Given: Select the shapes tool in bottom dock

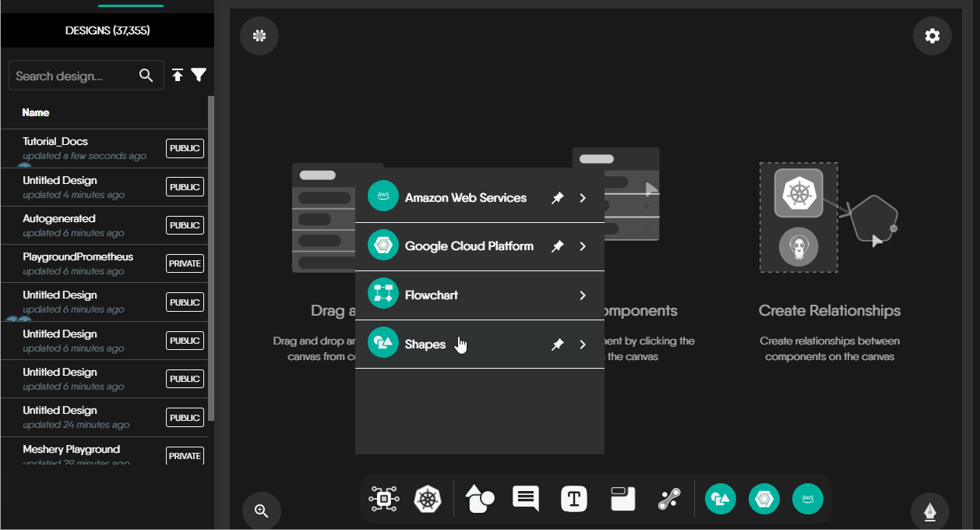Looking at the screenshot, I should tap(479, 499).
